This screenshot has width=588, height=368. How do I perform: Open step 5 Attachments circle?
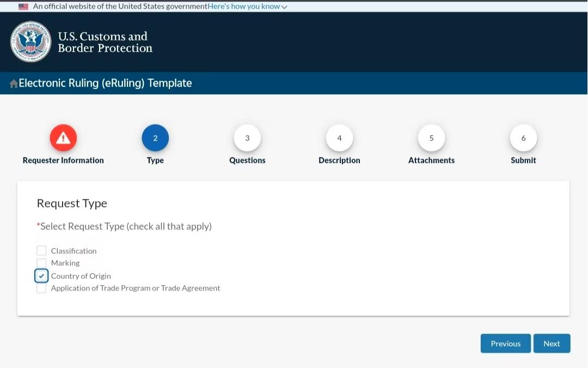[431, 138]
